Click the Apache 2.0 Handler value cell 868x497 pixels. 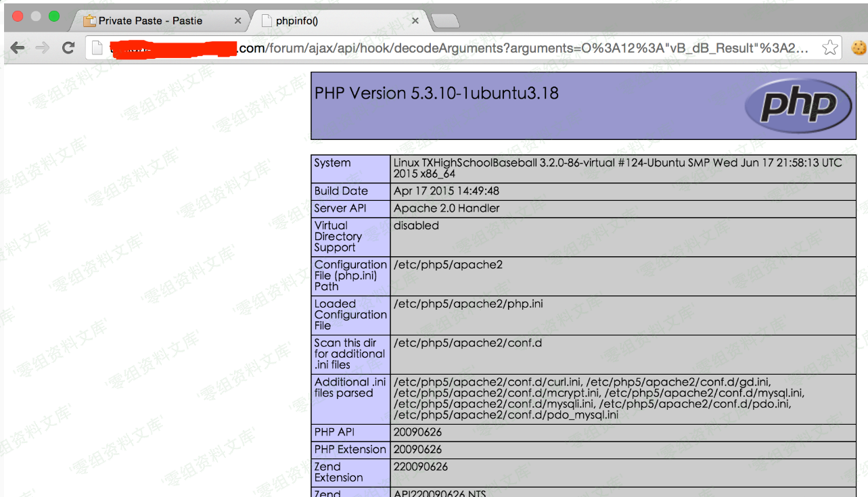coord(447,208)
